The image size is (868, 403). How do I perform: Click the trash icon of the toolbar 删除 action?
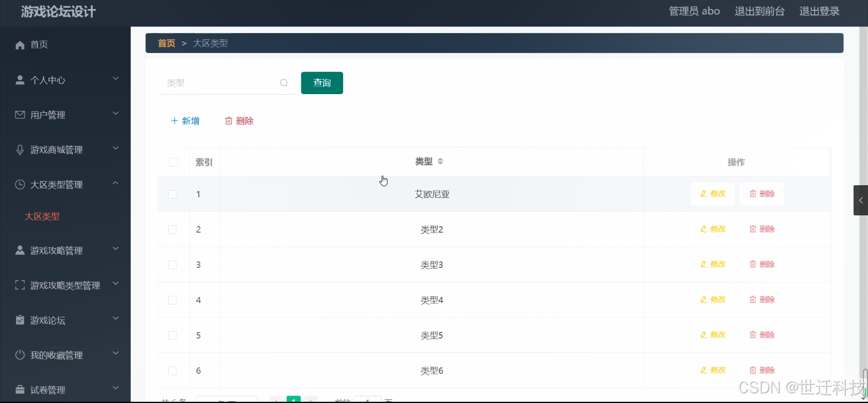(228, 121)
